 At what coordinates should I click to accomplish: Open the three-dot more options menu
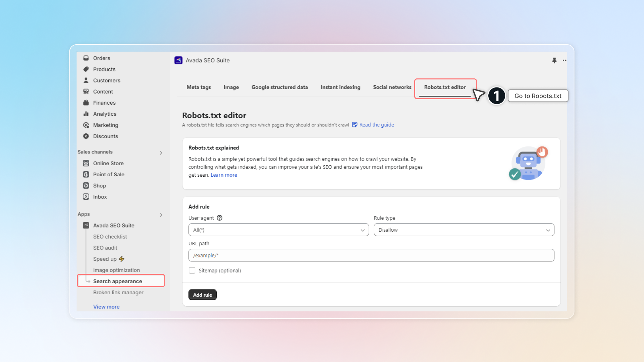coord(565,60)
